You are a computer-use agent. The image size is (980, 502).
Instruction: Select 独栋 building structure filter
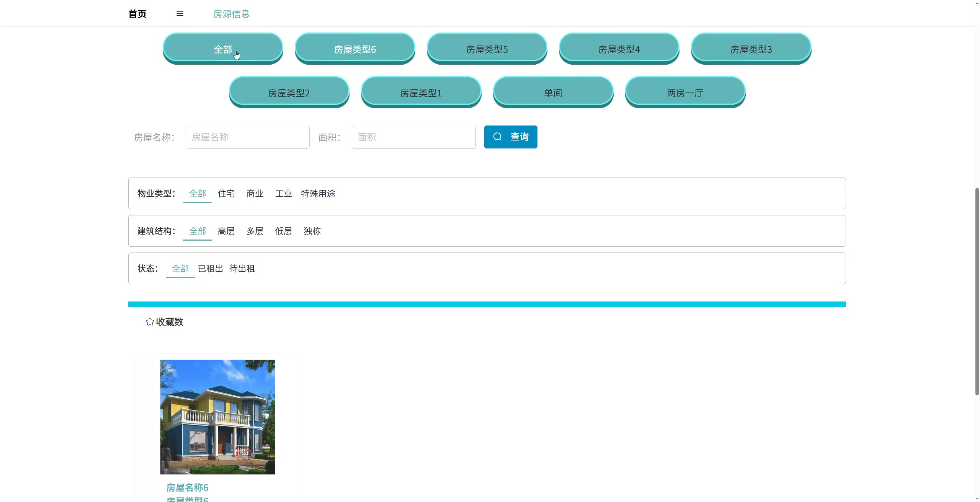tap(312, 231)
